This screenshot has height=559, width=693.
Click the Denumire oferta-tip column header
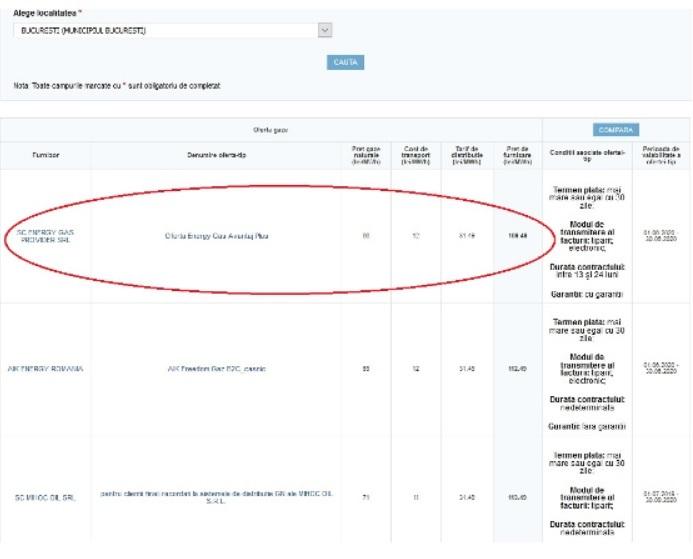(217, 155)
